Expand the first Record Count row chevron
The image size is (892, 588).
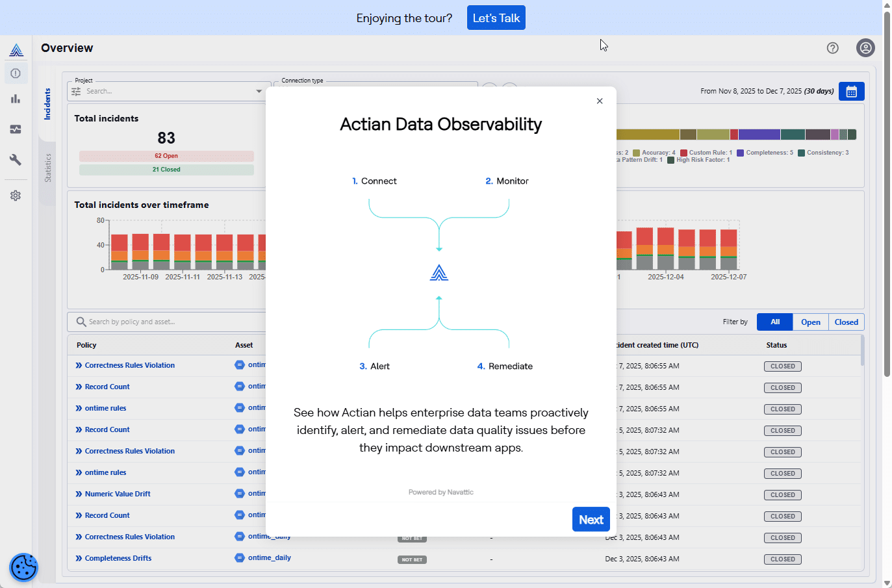click(x=79, y=387)
